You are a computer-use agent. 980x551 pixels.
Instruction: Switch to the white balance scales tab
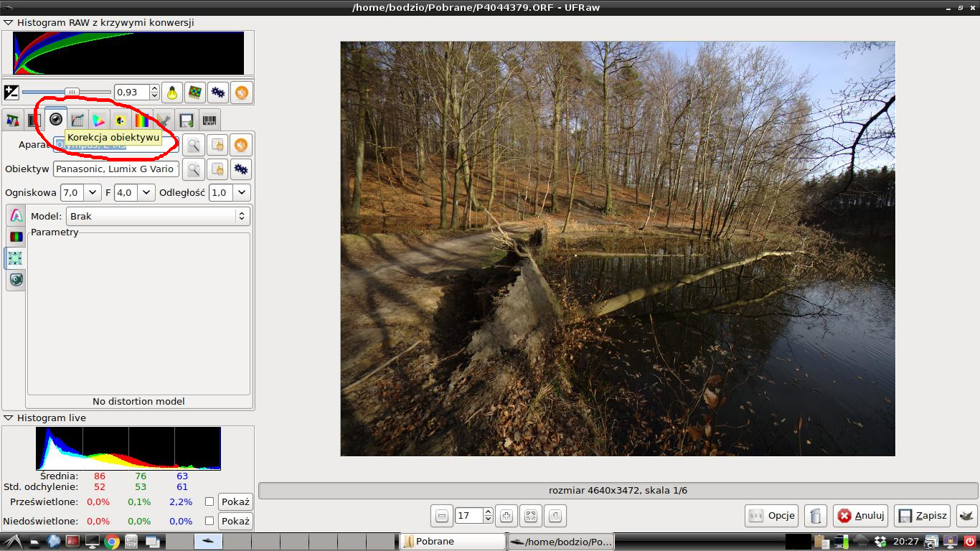(x=12, y=121)
